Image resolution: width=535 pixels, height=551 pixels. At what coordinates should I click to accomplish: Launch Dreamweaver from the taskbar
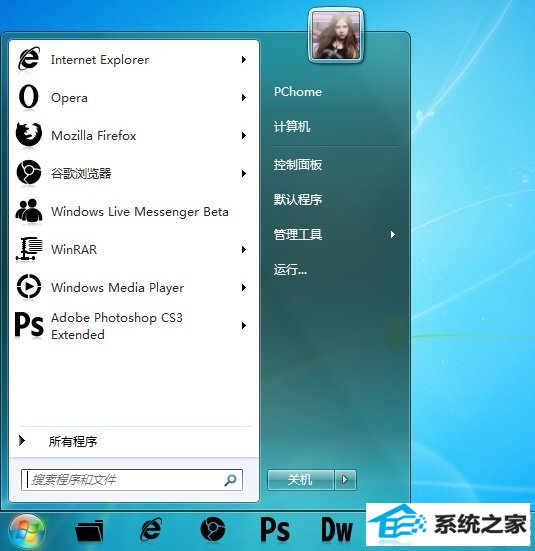click(x=336, y=529)
